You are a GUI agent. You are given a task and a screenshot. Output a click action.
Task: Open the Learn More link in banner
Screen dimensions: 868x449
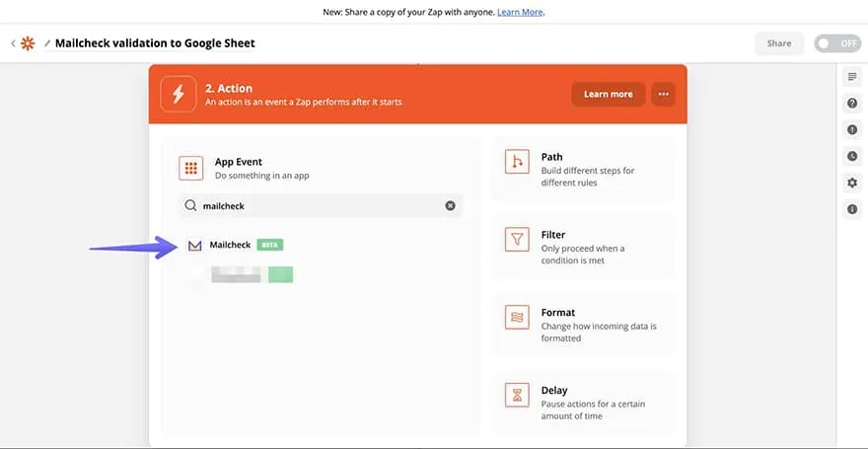pos(520,12)
